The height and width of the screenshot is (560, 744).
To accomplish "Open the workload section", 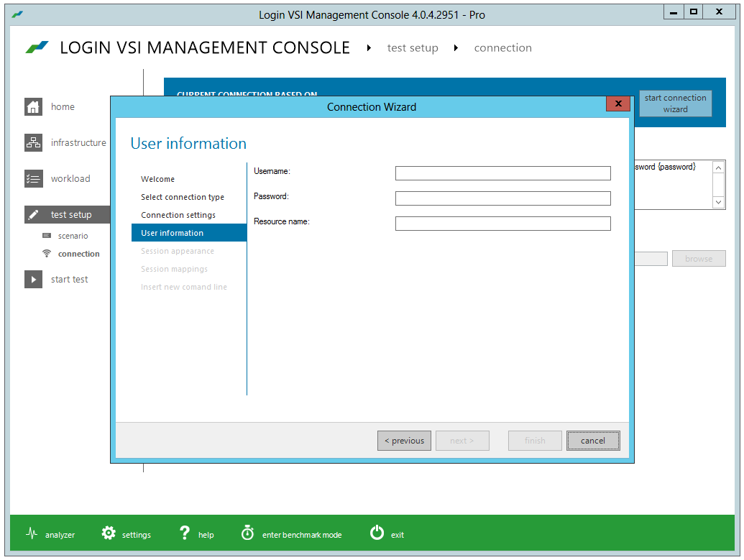I will point(70,178).
